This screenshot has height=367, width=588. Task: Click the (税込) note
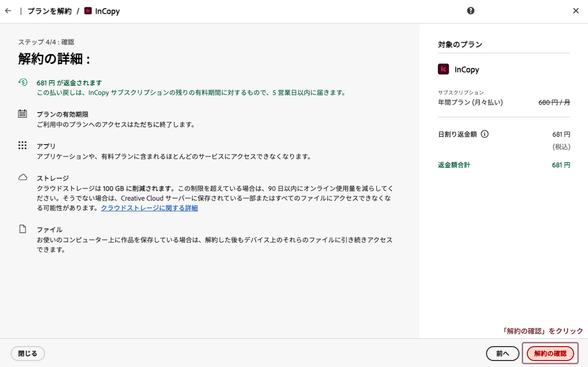561,147
